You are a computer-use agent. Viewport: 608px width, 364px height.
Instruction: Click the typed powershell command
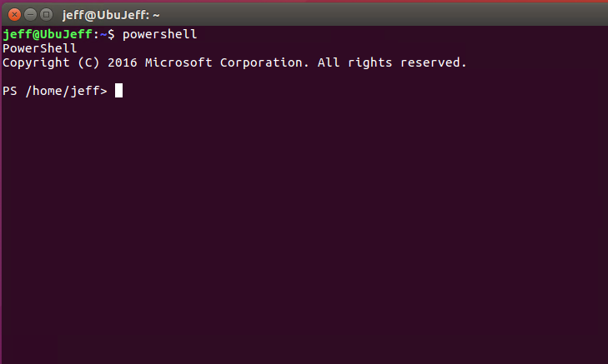pos(160,34)
